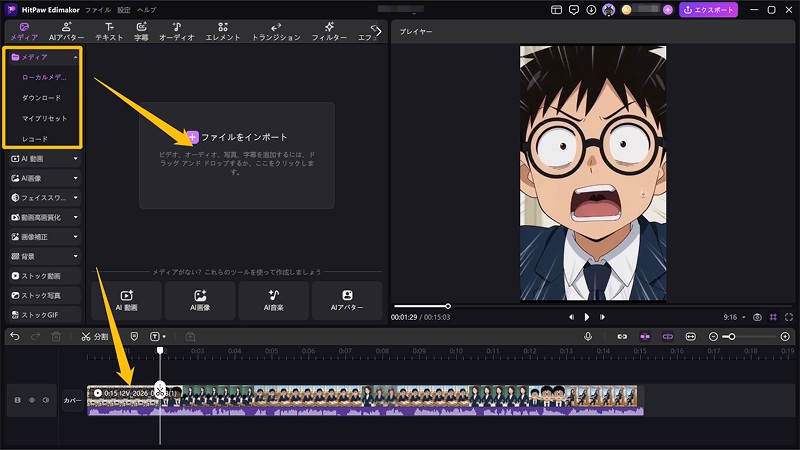
Task: Open the メディア tab in the top toolbar
Action: point(24,32)
